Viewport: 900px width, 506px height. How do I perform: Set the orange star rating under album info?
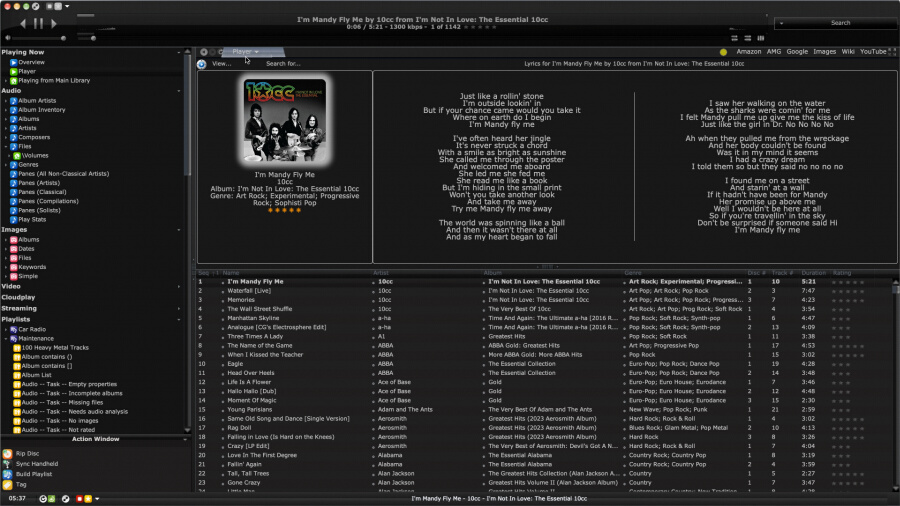click(x=284, y=210)
